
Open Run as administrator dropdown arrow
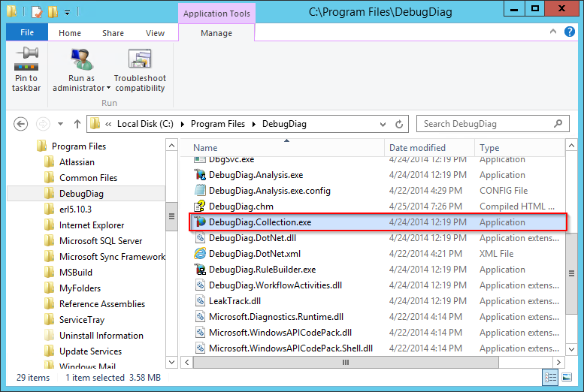coord(108,88)
